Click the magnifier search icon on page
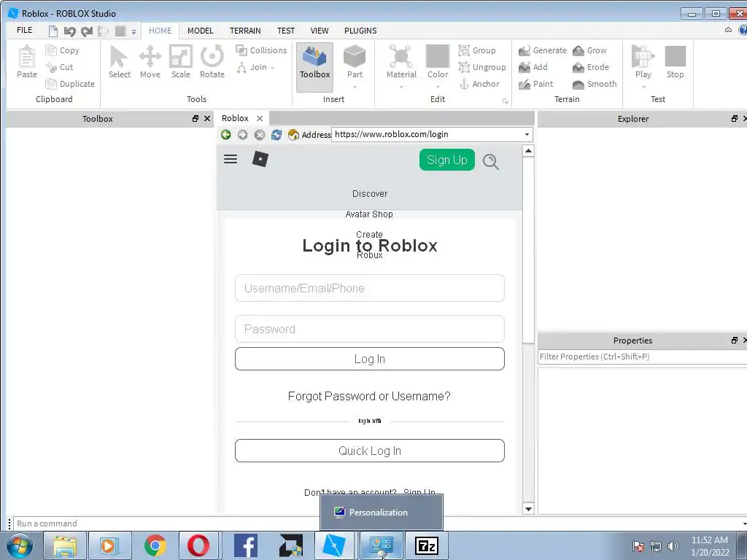 point(491,162)
